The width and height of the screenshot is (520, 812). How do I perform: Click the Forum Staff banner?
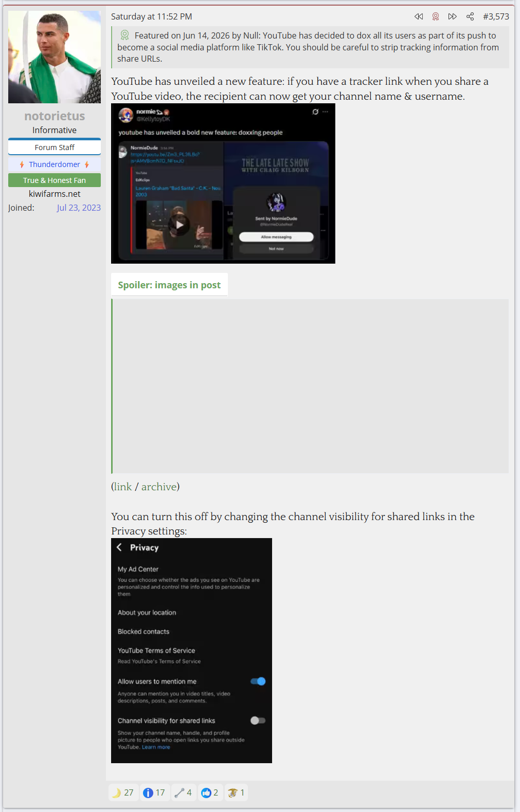coord(55,147)
